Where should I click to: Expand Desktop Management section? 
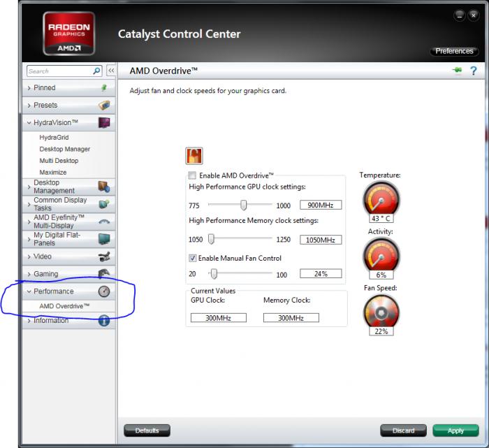[x=68, y=187]
